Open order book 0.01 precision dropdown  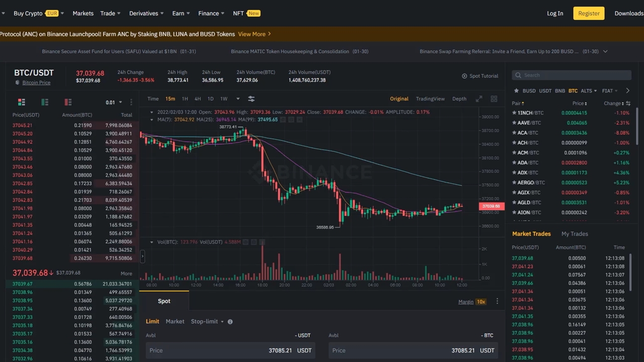click(x=114, y=103)
